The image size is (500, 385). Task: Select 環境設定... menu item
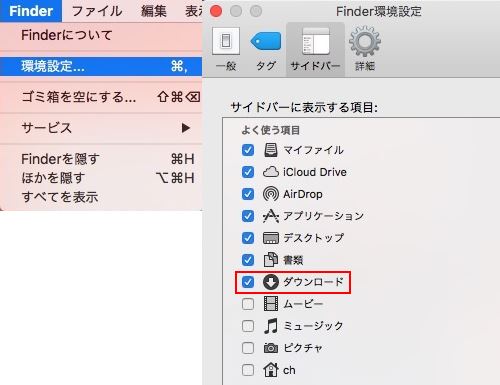[x=101, y=66]
